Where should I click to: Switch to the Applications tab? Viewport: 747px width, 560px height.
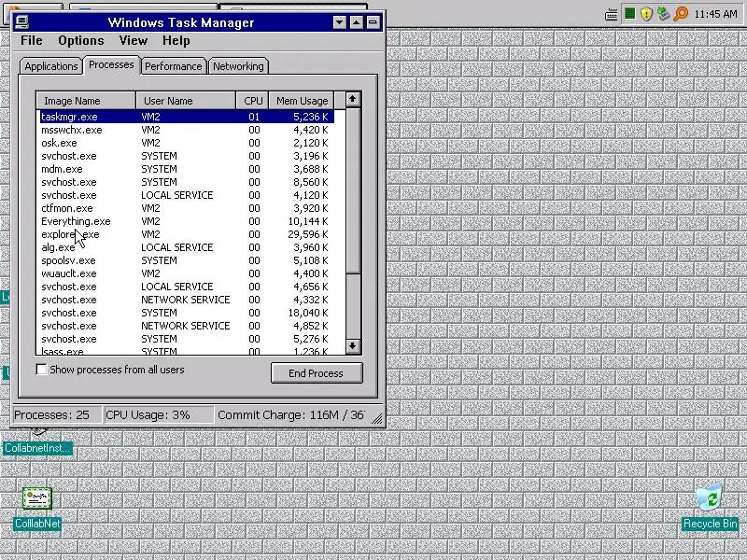[x=51, y=66]
